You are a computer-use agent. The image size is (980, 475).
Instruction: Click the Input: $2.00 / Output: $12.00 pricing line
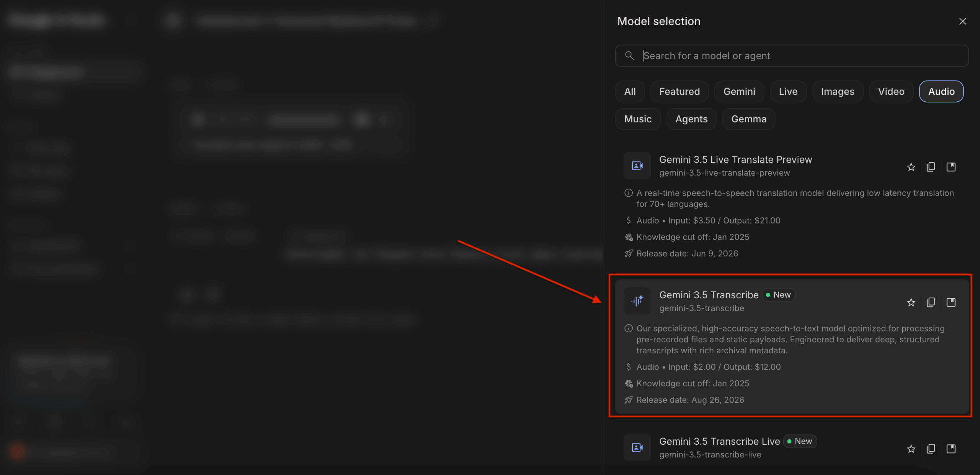709,367
